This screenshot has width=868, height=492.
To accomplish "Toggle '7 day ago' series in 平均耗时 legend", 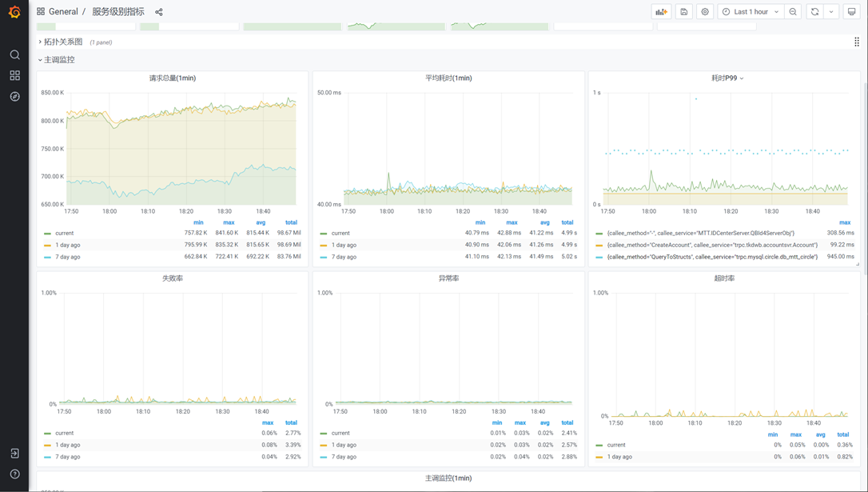I will coord(344,257).
